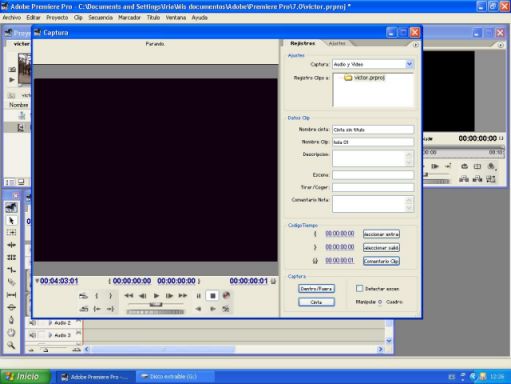Click the Nombre Clip input field
This screenshot has width=511, height=384.
point(373,142)
